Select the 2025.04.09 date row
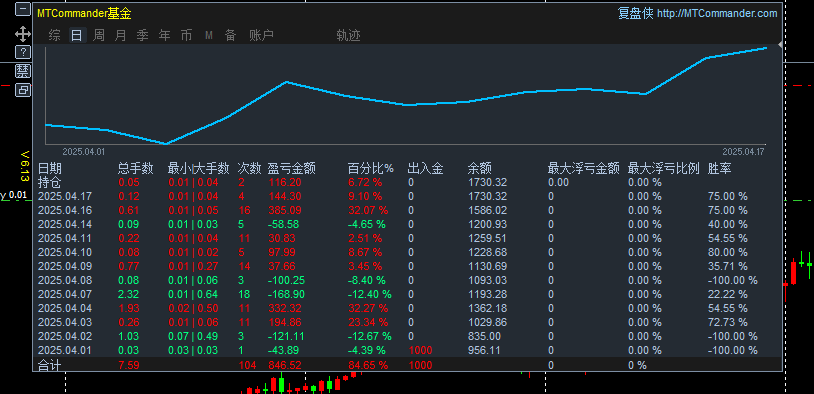This screenshot has width=814, height=394. tap(65, 266)
